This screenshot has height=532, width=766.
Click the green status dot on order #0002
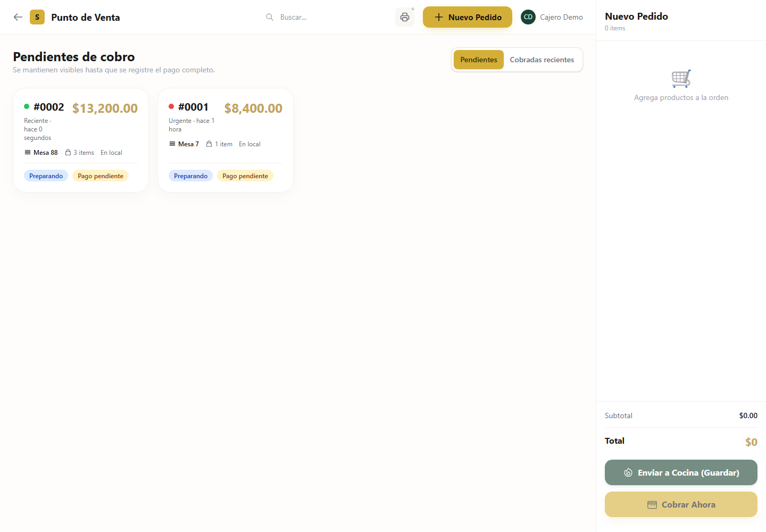27,106
